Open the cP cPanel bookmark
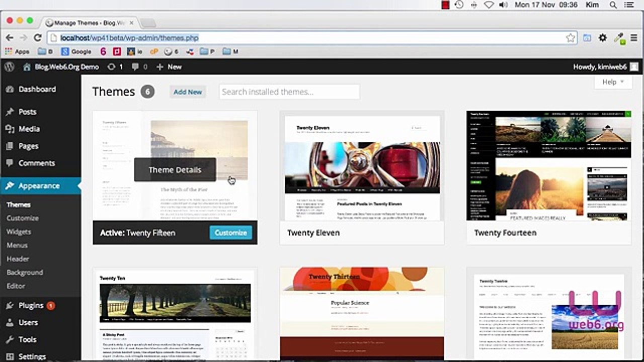Viewport: 644px width, 362px height. (154, 51)
